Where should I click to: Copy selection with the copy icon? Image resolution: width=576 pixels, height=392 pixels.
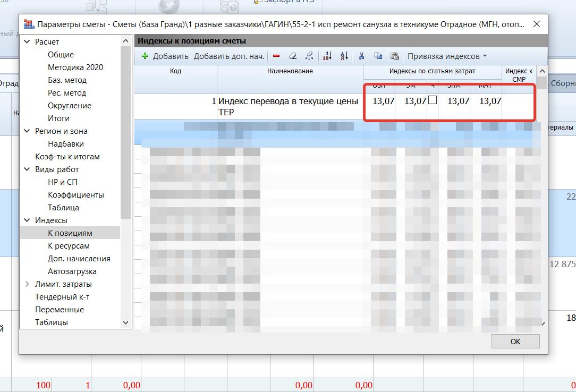point(378,56)
